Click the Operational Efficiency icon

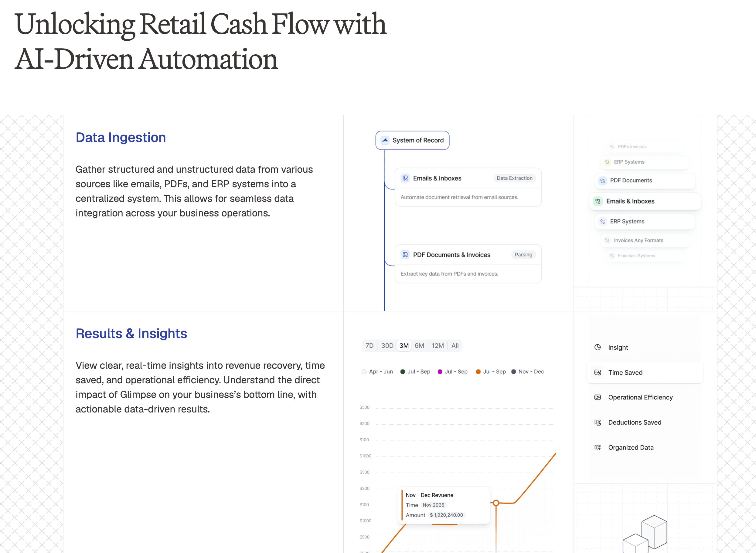click(598, 397)
